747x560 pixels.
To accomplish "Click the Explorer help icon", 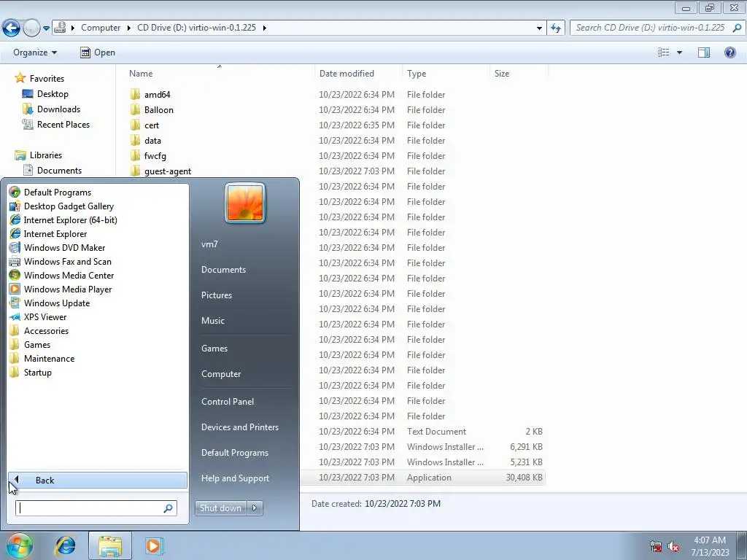I will coord(729,52).
